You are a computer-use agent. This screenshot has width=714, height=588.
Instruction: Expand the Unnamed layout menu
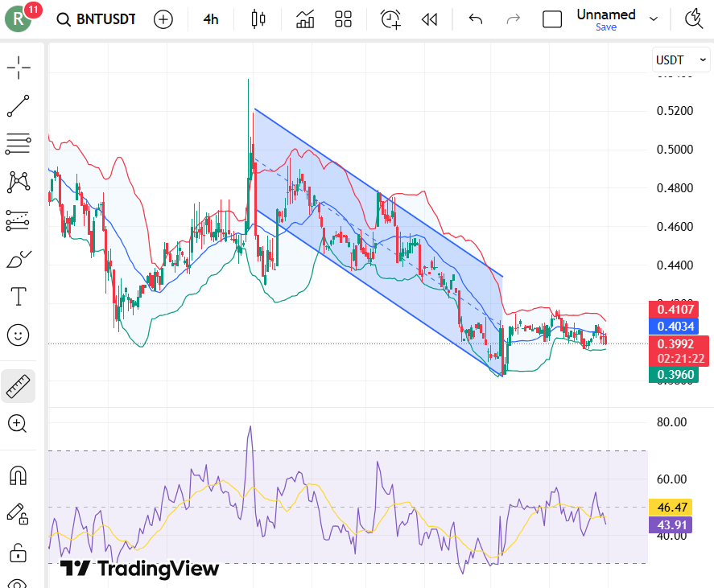(x=654, y=19)
